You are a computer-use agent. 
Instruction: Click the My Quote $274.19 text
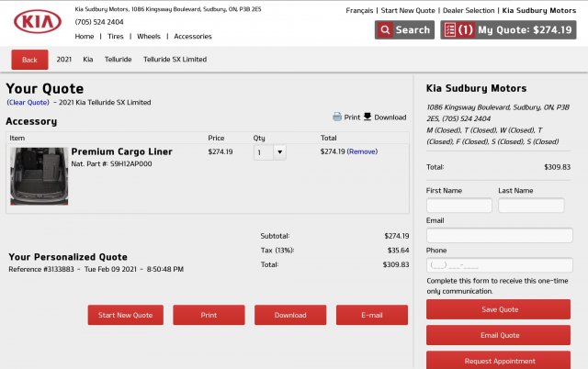[x=525, y=30]
